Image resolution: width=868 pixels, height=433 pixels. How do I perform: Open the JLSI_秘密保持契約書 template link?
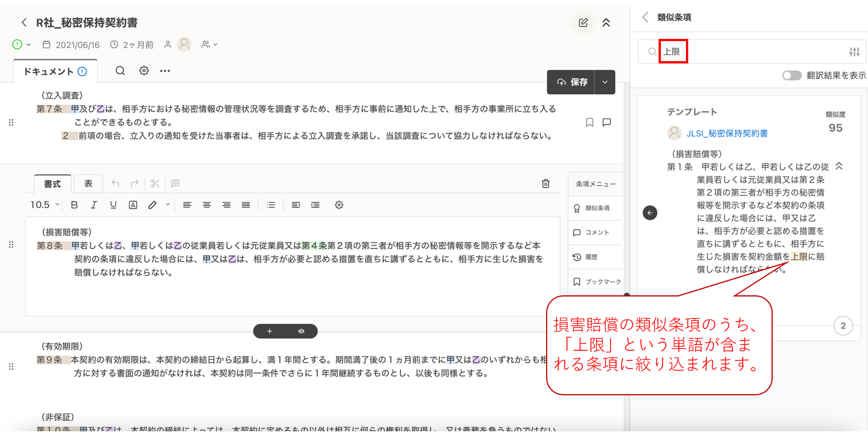pyautogui.click(x=727, y=133)
